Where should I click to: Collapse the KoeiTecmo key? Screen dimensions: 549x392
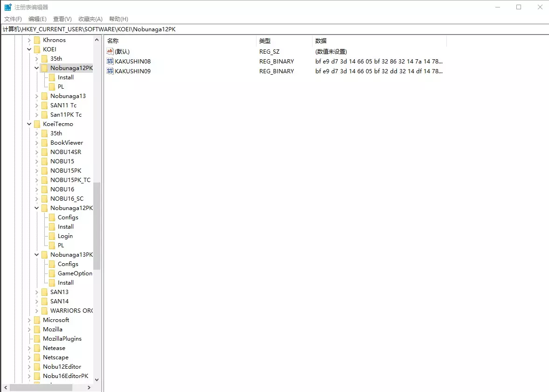[29, 124]
